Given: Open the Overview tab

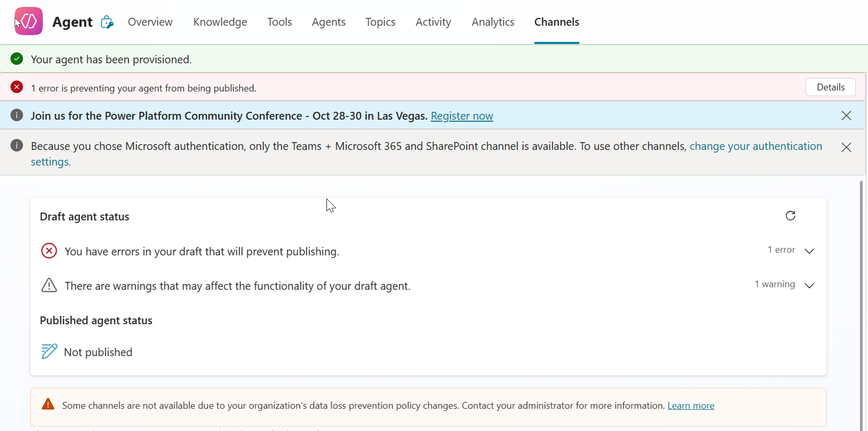Looking at the screenshot, I should [150, 22].
